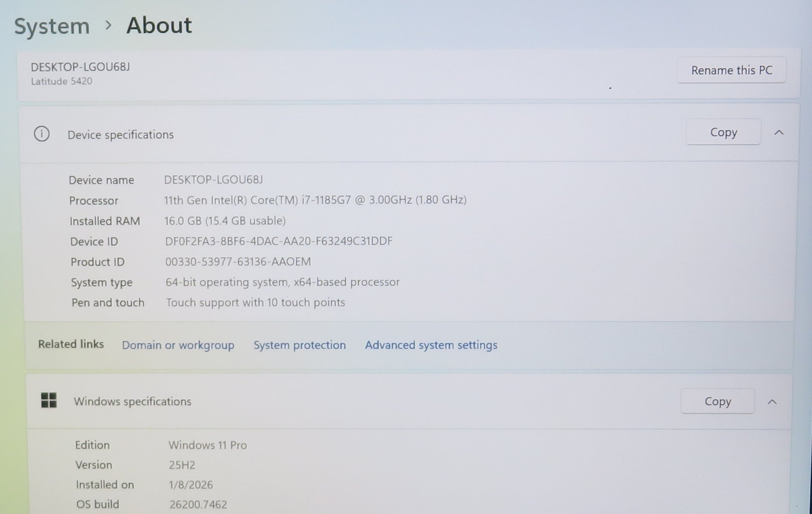This screenshot has height=514, width=812.
Task: Click the breadcrumb chevron separator
Action: pyautogui.click(x=108, y=25)
